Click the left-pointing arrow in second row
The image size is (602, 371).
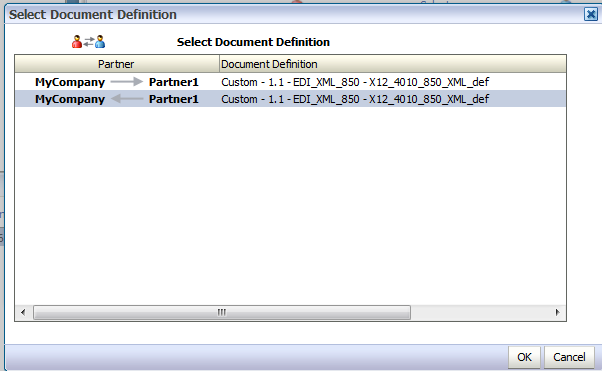pyautogui.click(x=127, y=99)
